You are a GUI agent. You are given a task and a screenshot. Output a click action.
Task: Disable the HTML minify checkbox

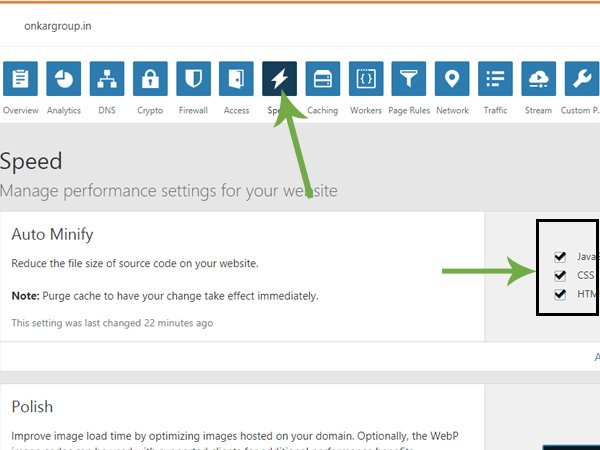[x=560, y=294]
